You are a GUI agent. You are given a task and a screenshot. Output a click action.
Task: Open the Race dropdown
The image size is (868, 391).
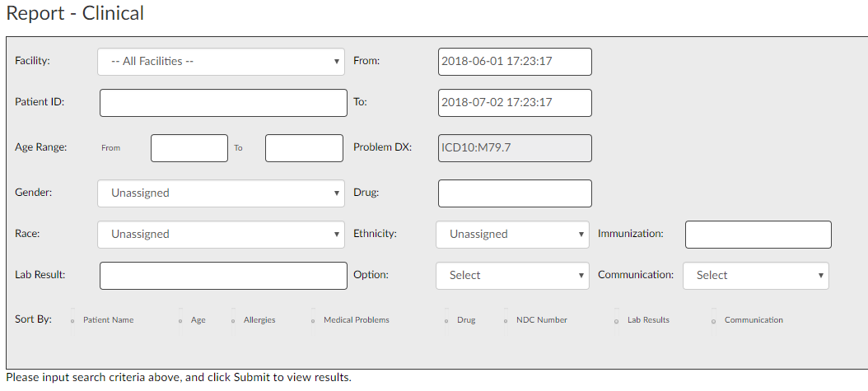221,234
